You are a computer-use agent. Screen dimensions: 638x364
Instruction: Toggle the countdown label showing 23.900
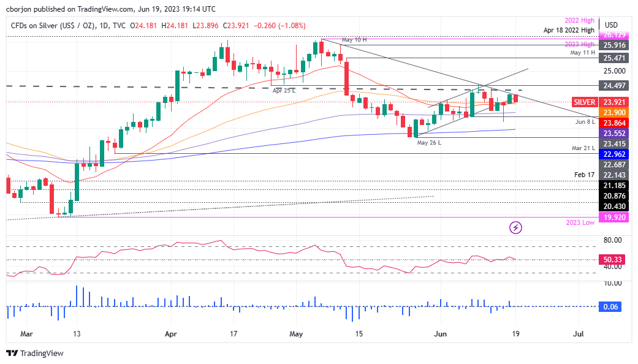614,113
